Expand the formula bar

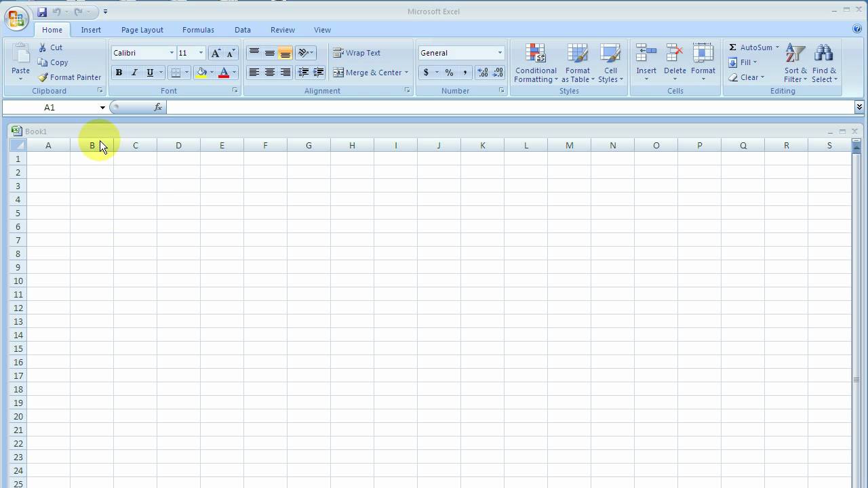859,107
